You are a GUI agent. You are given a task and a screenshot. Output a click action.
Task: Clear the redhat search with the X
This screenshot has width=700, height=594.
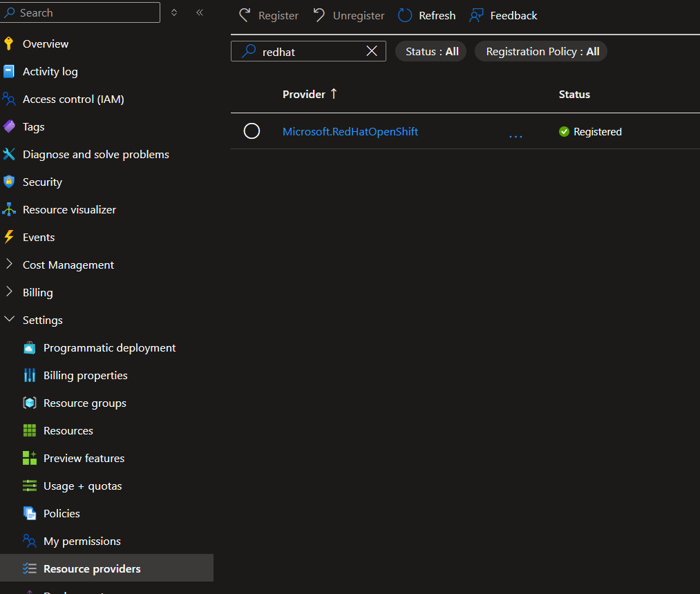click(x=371, y=50)
